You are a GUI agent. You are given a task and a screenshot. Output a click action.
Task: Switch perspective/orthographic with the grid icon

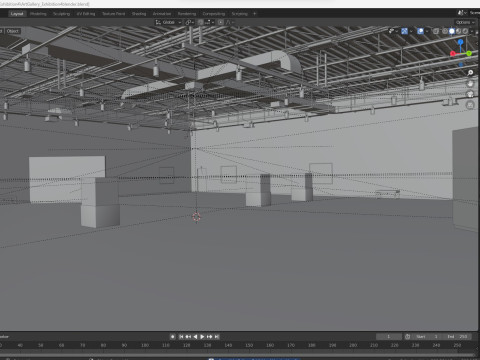[x=470, y=105]
